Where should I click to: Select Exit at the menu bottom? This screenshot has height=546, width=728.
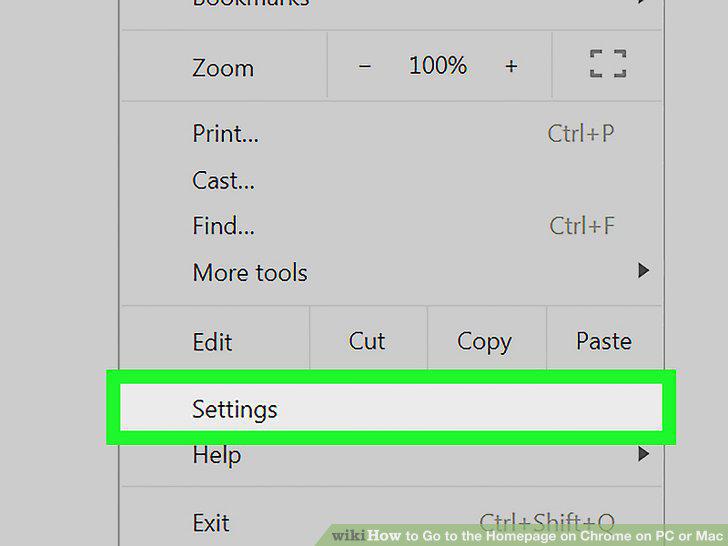(x=391, y=523)
